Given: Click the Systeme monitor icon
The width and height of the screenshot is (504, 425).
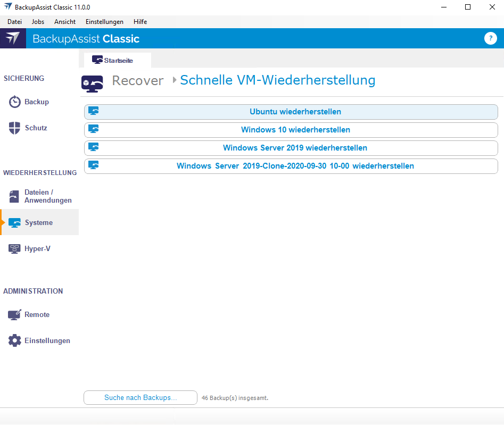Looking at the screenshot, I should 15,223.
